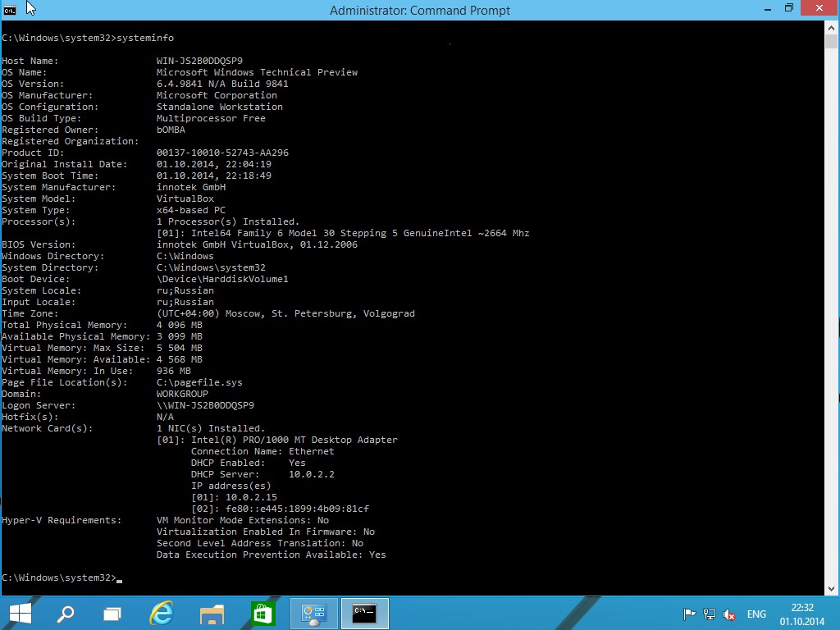Click the DHCP Server 10.0.2.2 value
The height and width of the screenshot is (630, 840).
pos(311,474)
